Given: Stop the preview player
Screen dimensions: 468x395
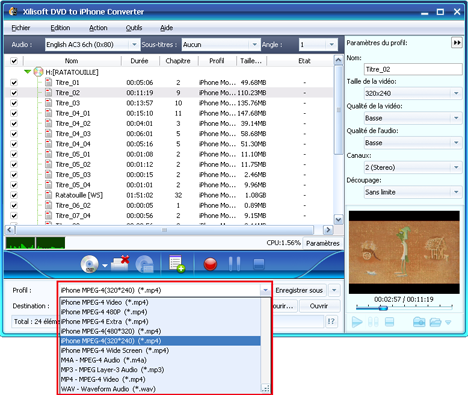Looking at the screenshot, I should click(389, 322).
